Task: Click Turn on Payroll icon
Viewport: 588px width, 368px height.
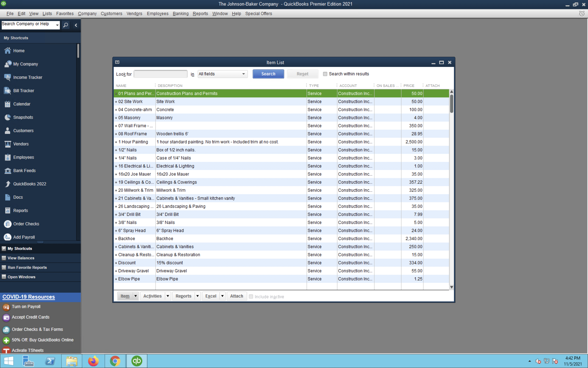Action: pyautogui.click(x=6, y=307)
